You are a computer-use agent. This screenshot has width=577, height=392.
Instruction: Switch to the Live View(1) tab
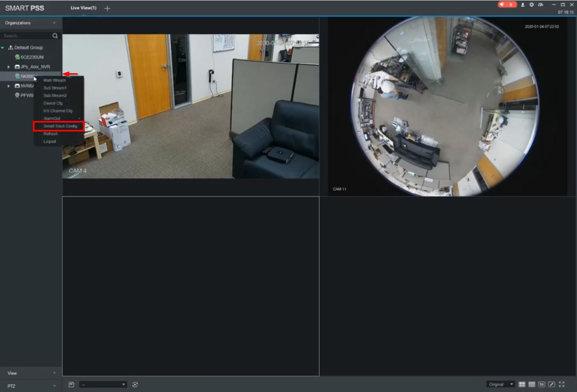click(x=83, y=8)
